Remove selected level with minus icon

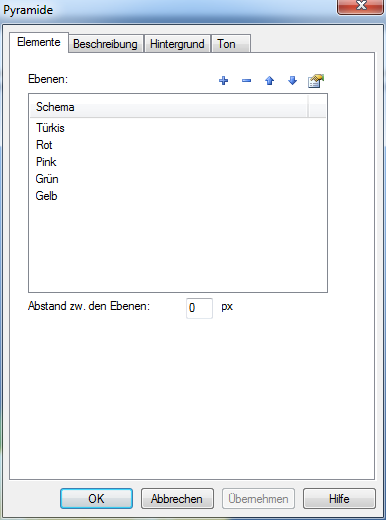coord(246,80)
